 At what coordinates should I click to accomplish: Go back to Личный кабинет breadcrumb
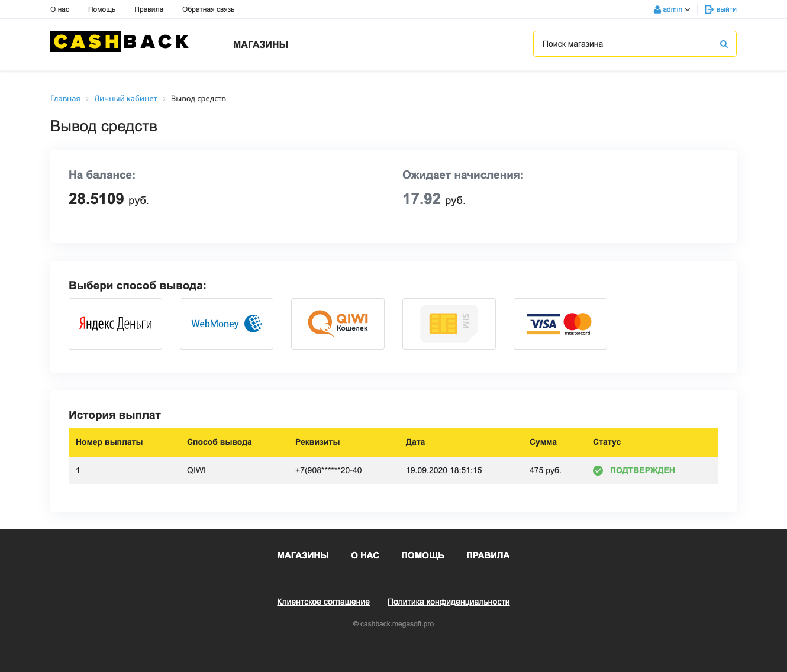[x=125, y=99]
